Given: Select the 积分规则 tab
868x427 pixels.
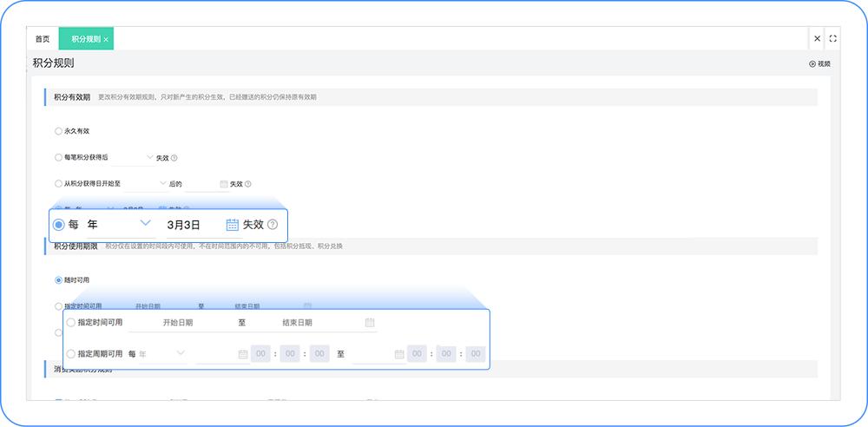Looking at the screenshot, I should [x=85, y=39].
